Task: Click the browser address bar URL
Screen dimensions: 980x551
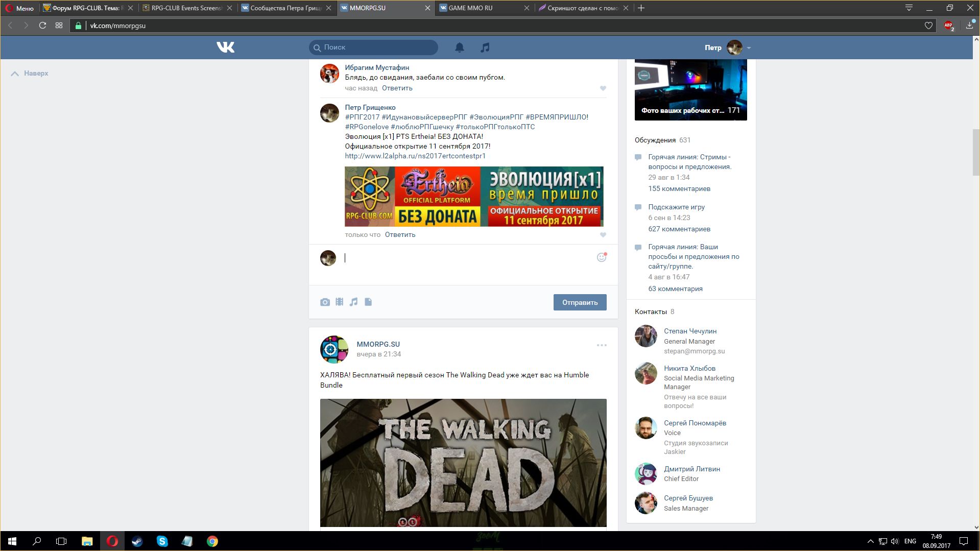Action: pyautogui.click(x=118, y=26)
